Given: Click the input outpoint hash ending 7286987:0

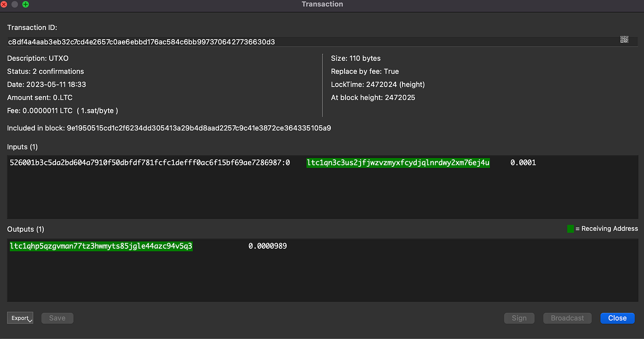Looking at the screenshot, I should 150,163.
